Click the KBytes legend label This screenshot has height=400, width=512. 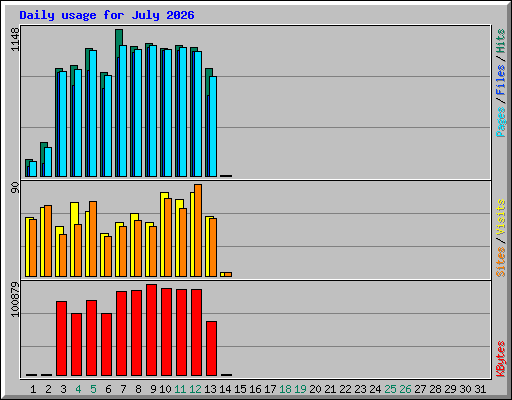(501, 359)
